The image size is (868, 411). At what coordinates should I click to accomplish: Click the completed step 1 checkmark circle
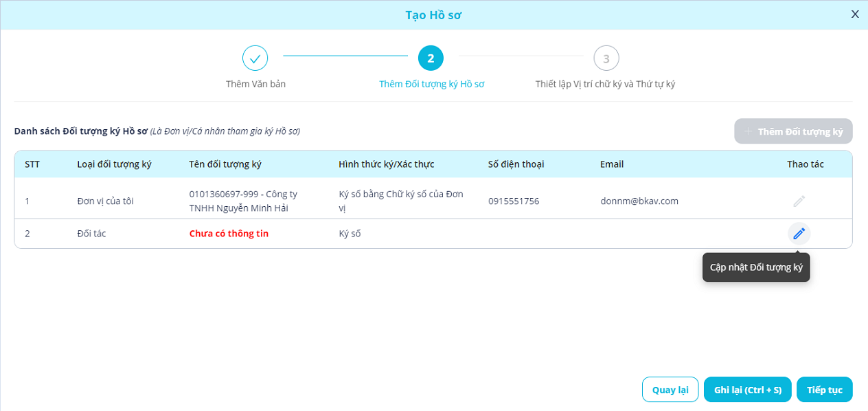(x=255, y=58)
